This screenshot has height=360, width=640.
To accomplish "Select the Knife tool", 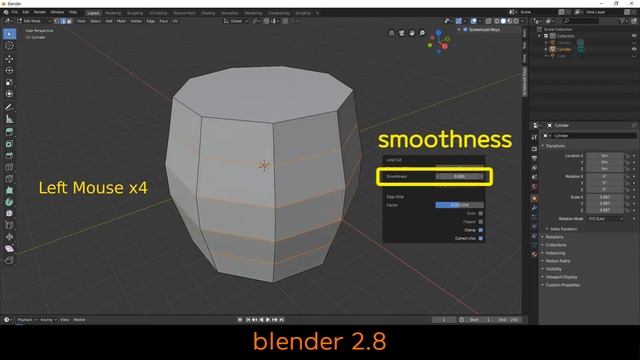I will pos(9,179).
